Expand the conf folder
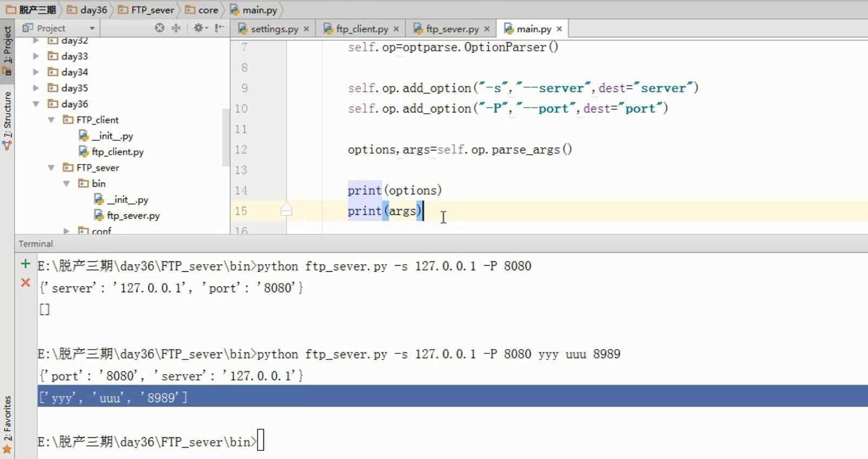 click(66, 231)
